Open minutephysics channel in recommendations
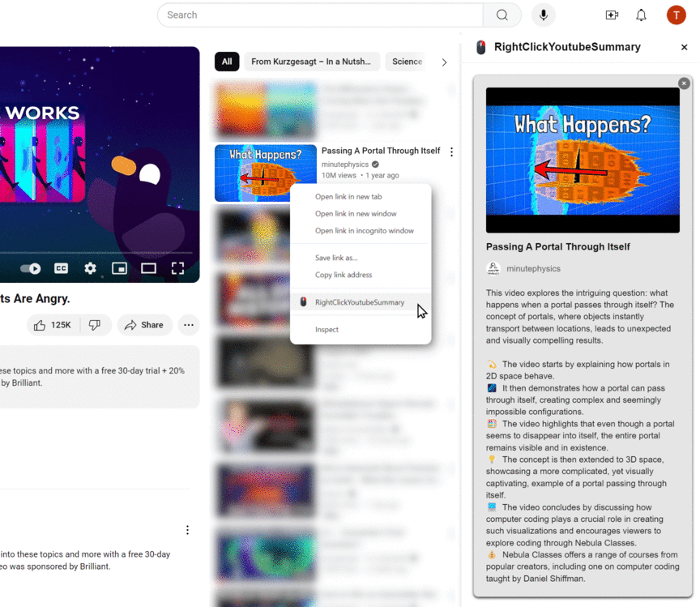700x607 pixels. point(345,165)
